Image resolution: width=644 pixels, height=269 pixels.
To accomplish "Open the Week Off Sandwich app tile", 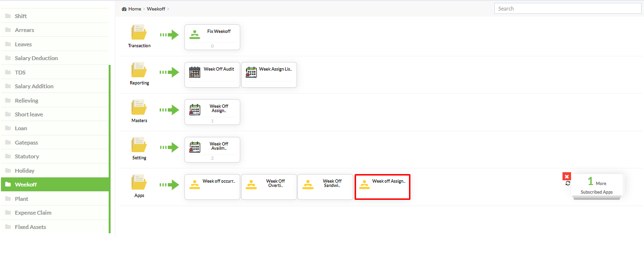I will (x=326, y=187).
